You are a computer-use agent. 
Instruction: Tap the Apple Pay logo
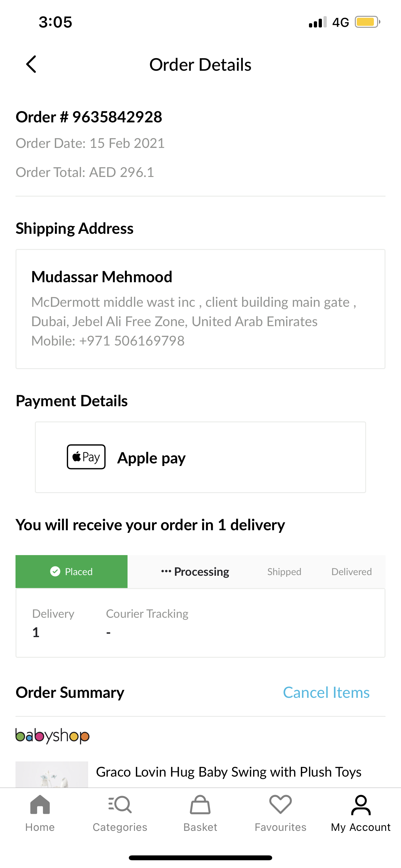[86, 457]
